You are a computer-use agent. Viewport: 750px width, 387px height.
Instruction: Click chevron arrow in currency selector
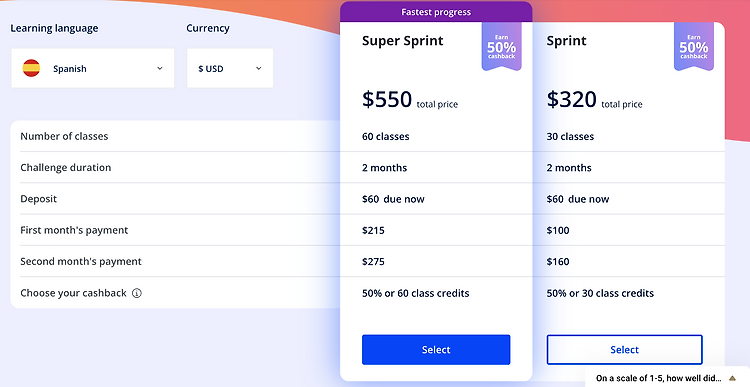pyautogui.click(x=259, y=68)
